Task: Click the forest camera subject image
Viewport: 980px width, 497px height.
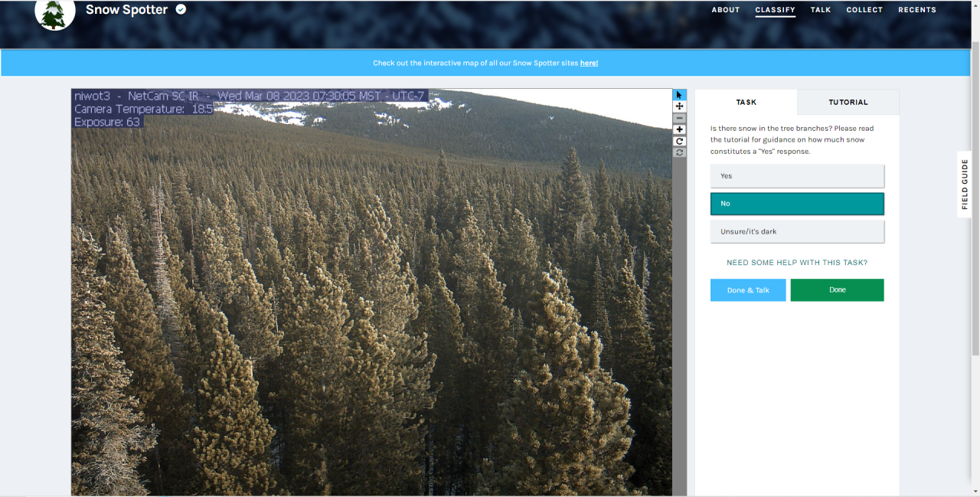Action: (371, 293)
